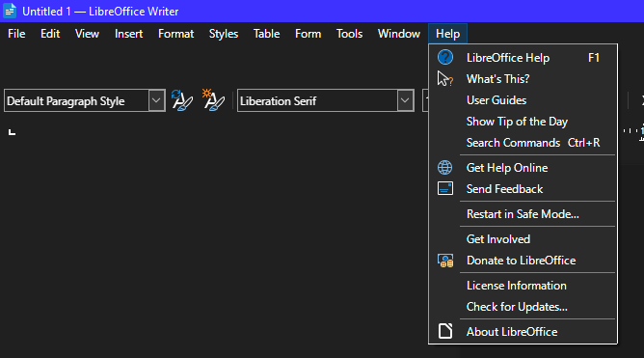
Task: Click the LibreOffice Writer document icon in title bar
Action: 10,12
